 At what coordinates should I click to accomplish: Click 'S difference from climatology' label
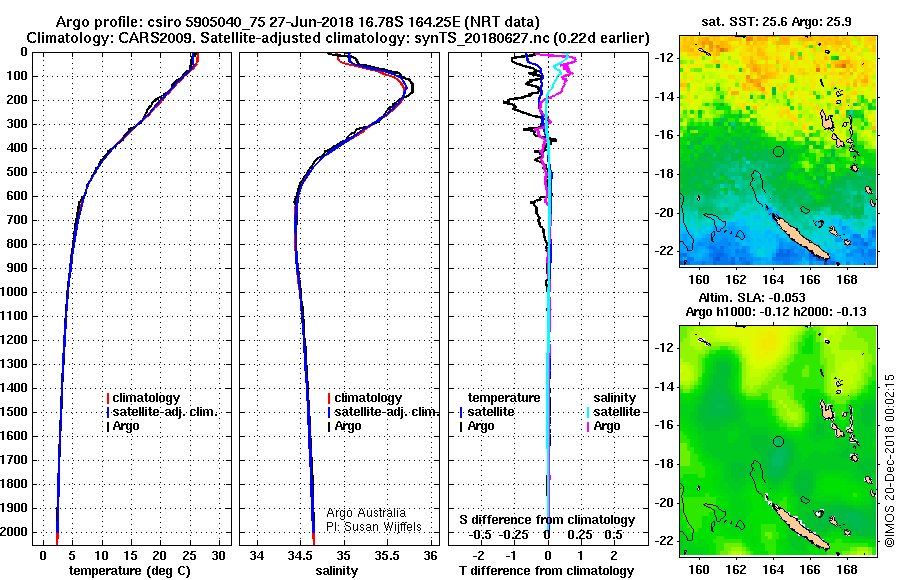click(547, 520)
